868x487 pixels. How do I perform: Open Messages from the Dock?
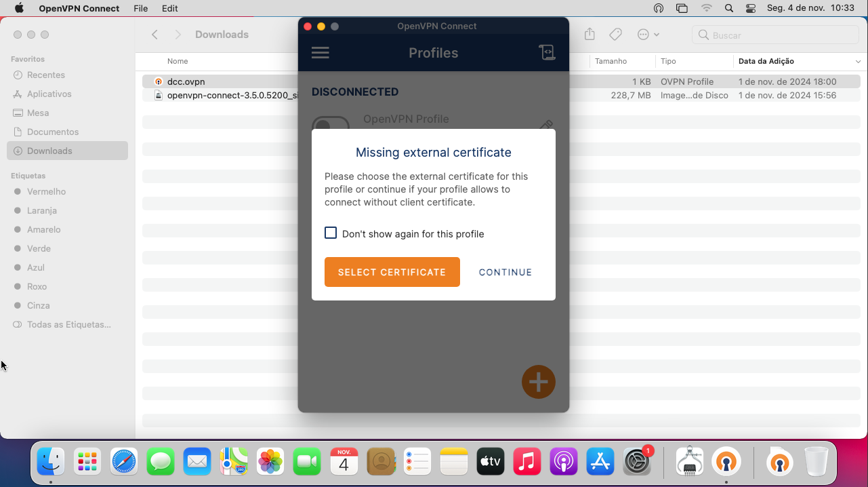pyautogui.click(x=161, y=462)
